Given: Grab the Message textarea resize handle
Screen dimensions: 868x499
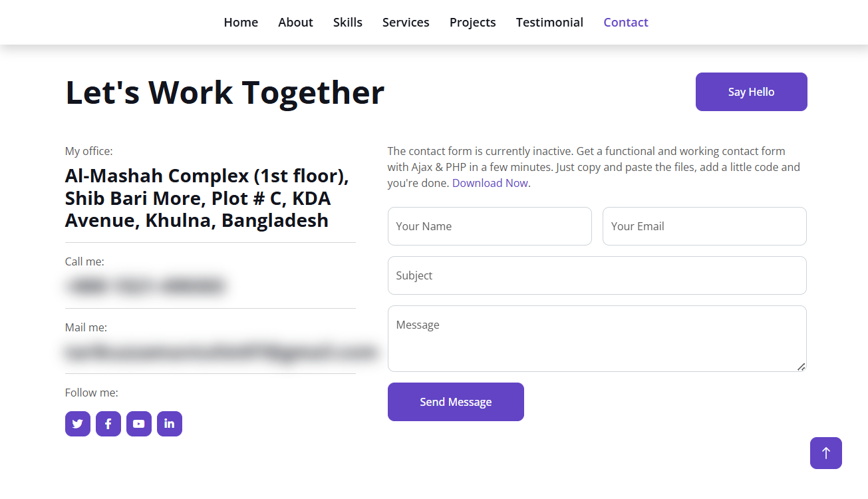Looking at the screenshot, I should [x=801, y=367].
